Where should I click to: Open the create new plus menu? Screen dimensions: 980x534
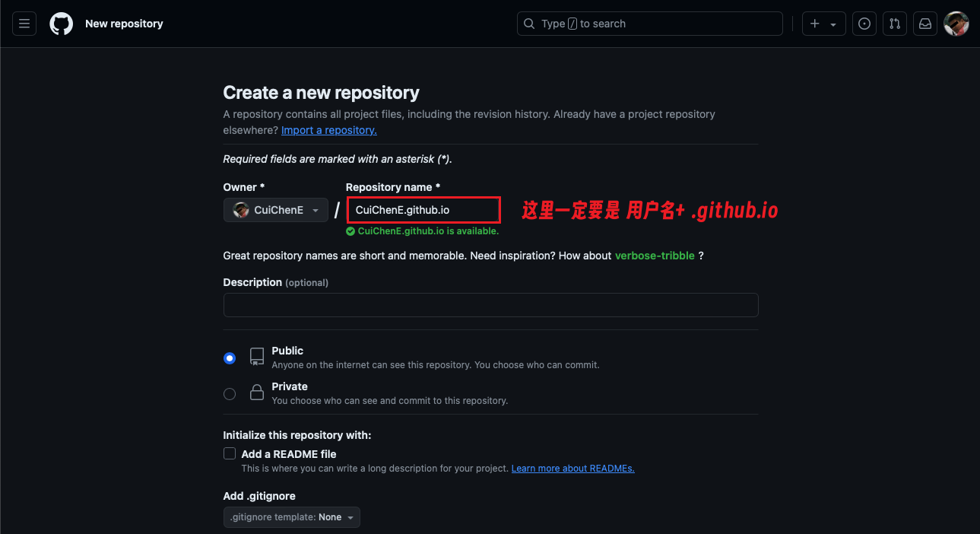pyautogui.click(x=824, y=24)
